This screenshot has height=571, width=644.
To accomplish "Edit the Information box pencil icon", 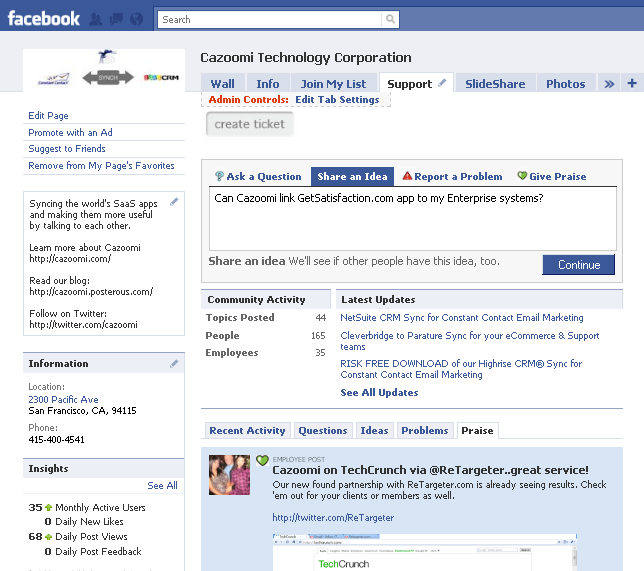I will tap(174, 363).
